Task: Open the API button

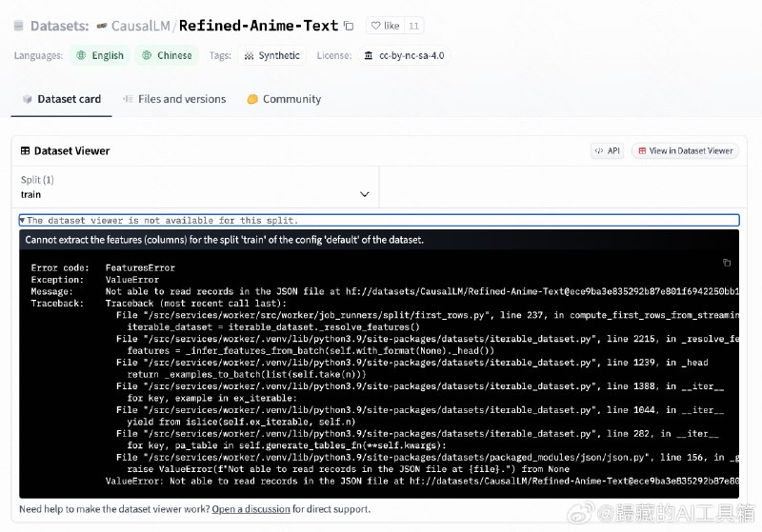Action: click(x=607, y=151)
